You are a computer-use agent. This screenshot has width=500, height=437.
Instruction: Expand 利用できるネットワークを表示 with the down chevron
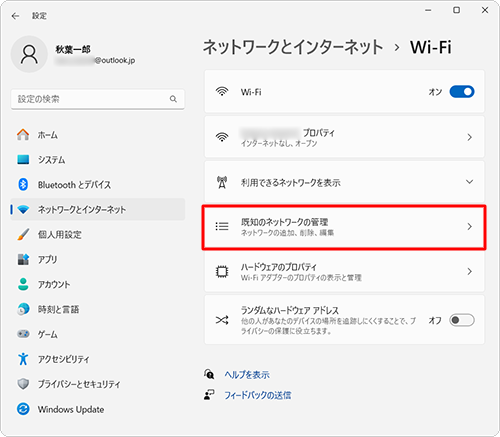469,182
